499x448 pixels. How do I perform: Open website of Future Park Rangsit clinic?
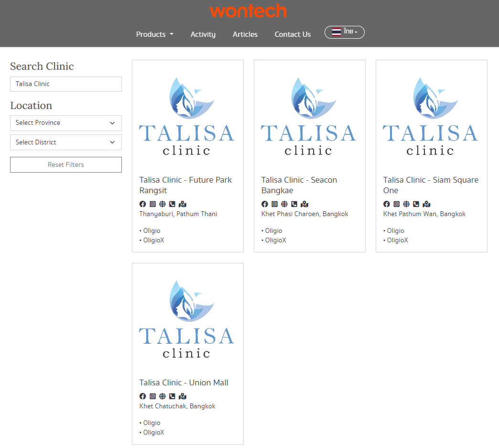tap(163, 204)
